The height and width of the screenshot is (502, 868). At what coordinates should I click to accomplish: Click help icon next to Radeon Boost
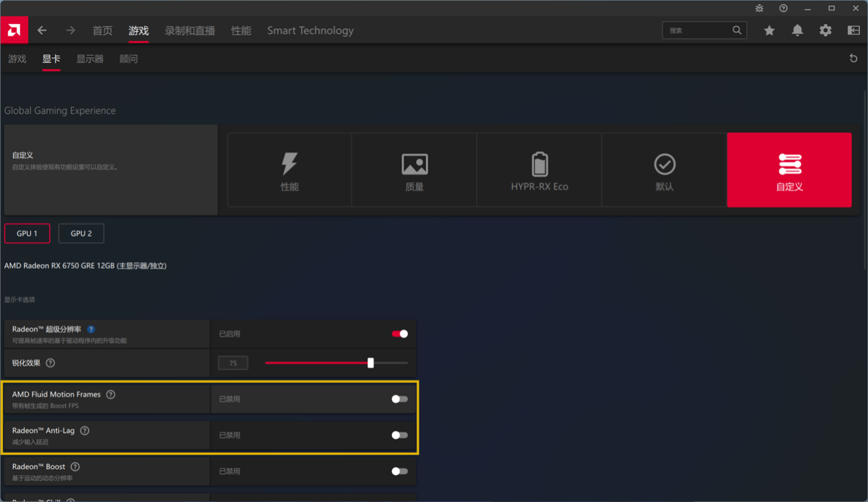[75, 467]
